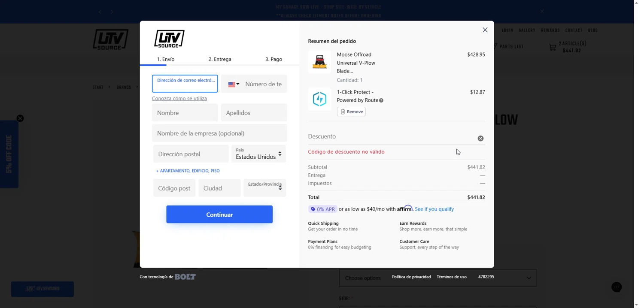Screen dimensions: 644x308
Task: Open the Affirm 'See if you qualify' link
Action: [x=434, y=209]
